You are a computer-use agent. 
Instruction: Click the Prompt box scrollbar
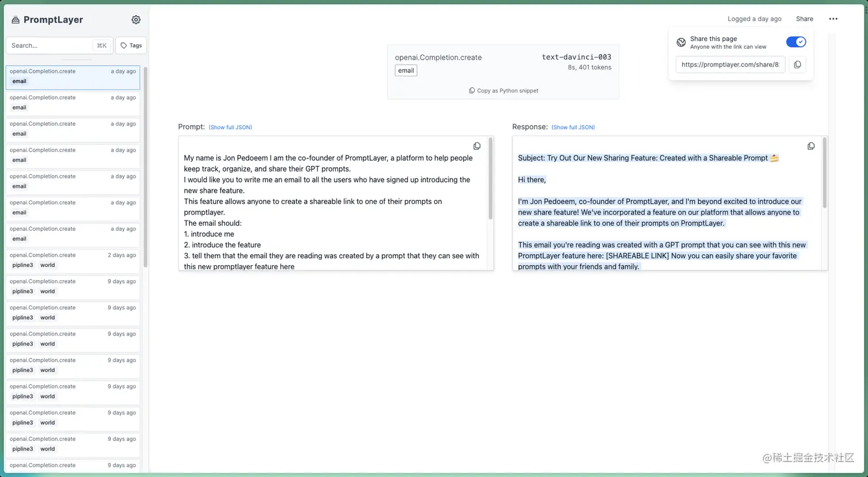coord(490,178)
